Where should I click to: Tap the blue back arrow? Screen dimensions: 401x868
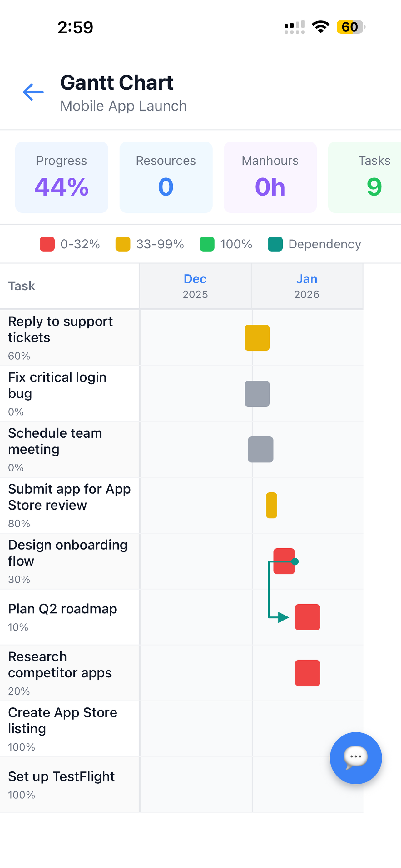tap(33, 92)
